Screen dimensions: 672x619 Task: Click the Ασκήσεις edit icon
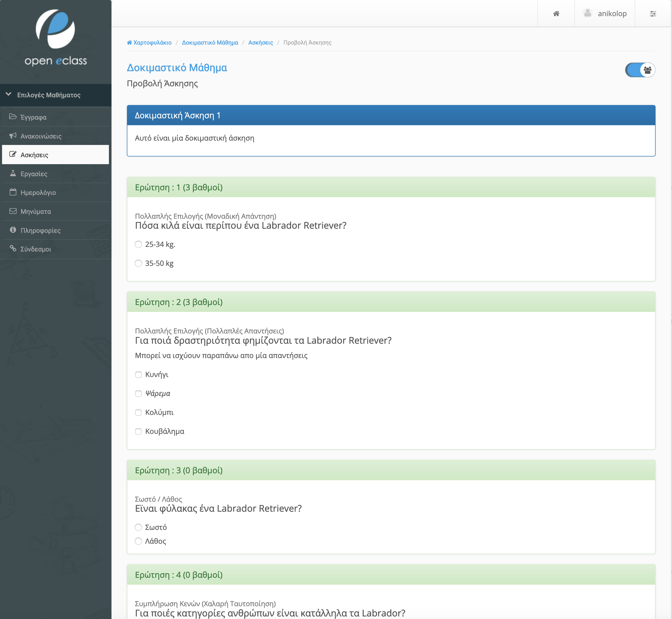tap(13, 154)
